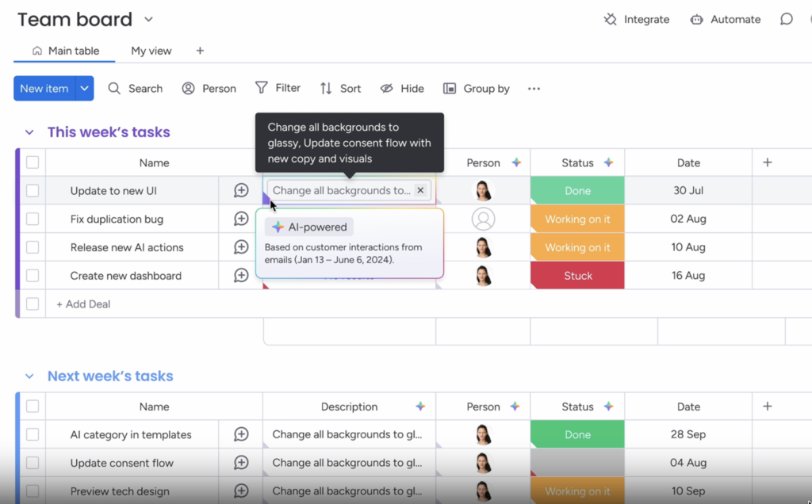
Task: Click the 28 Sep date cell
Action: (688, 434)
